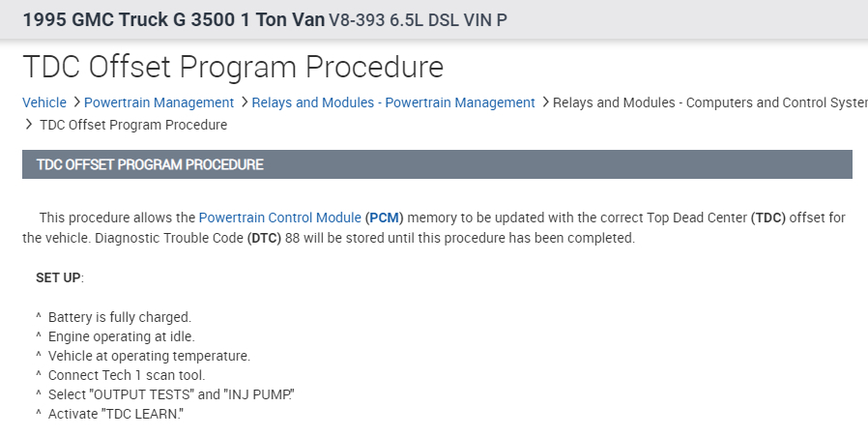868x436 pixels.
Task: Click the SET UP subheading
Action: point(59,277)
